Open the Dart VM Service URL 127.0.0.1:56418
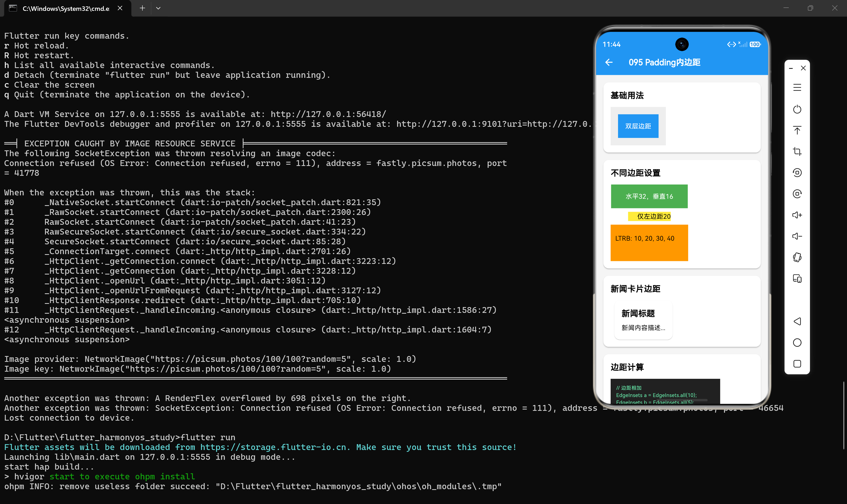 point(328,114)
